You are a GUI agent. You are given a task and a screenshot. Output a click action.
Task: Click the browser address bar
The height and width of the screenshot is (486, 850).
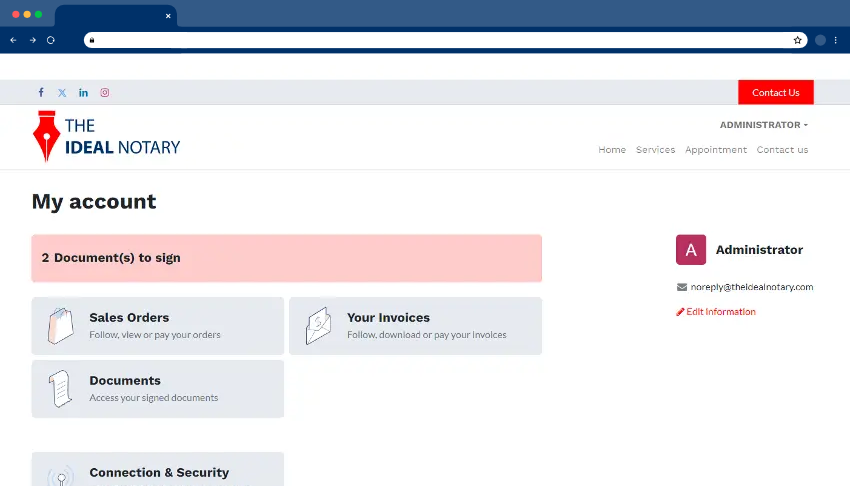(440, 40)
